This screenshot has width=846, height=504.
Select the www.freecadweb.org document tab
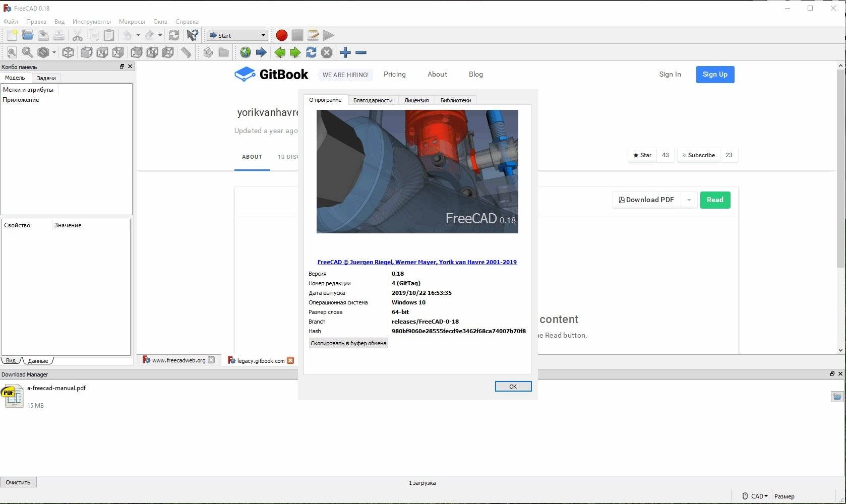point(178,360)
